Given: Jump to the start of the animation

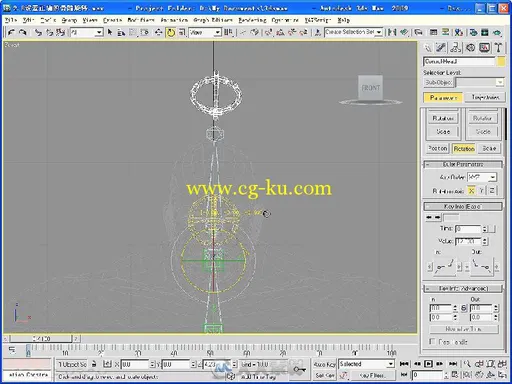Looking at the screenshot, I should 404,364.
